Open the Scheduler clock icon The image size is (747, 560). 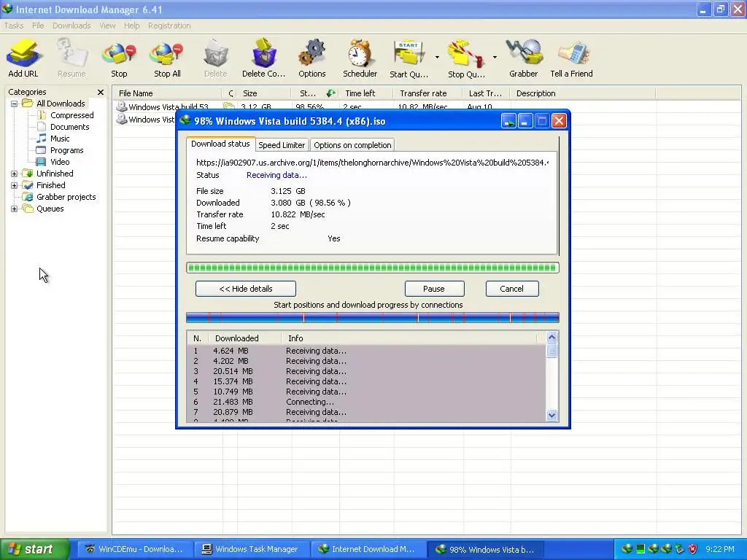[x=360, y=58]
